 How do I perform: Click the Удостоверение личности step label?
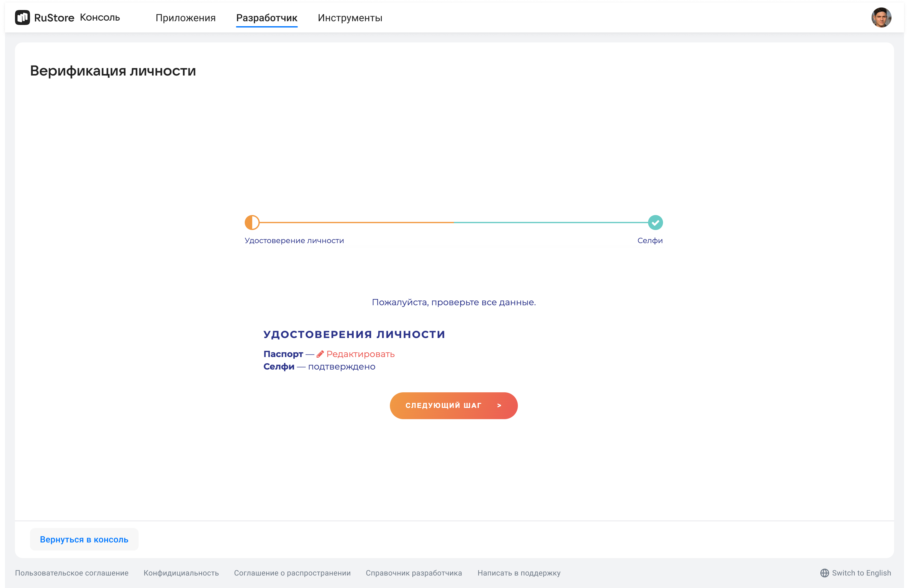[294, 241]
